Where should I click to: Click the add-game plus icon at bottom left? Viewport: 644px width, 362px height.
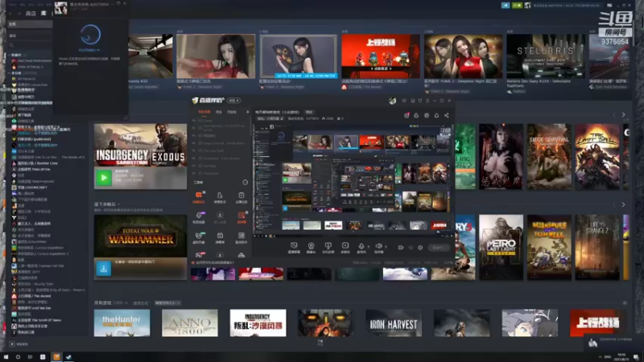coord(12,344)
